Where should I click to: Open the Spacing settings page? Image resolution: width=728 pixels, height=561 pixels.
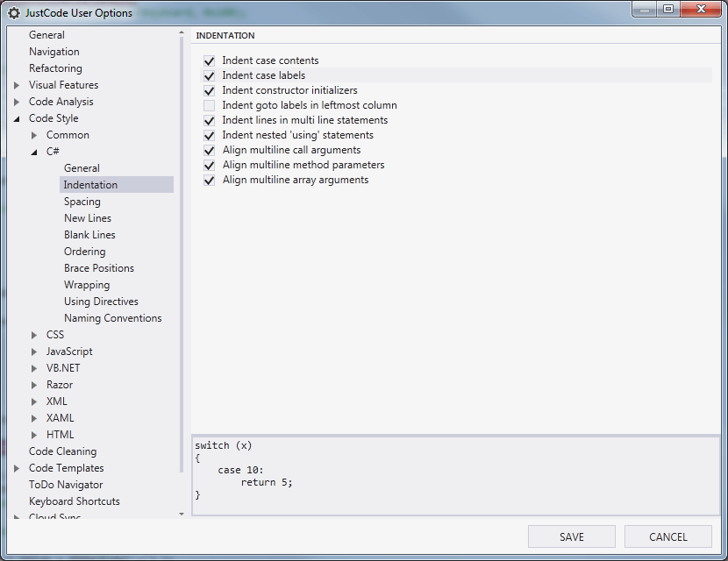pos(82,202)
